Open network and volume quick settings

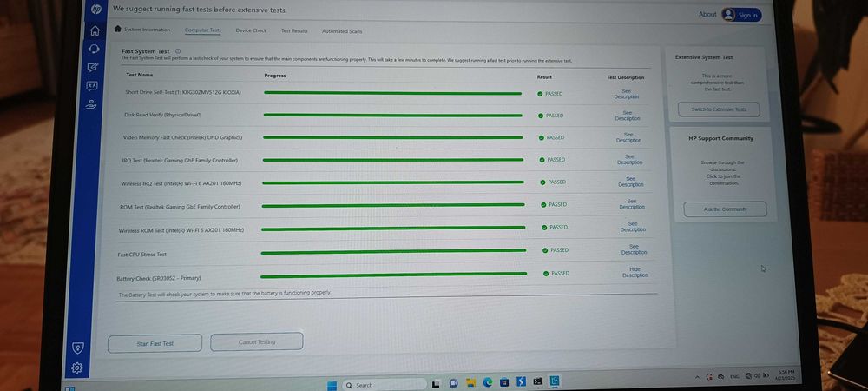click(x=757, y=375)
